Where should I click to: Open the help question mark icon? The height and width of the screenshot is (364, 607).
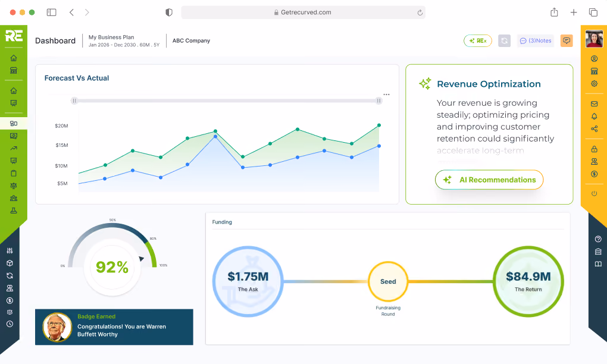pyautogui.click(x=598, y=239)
